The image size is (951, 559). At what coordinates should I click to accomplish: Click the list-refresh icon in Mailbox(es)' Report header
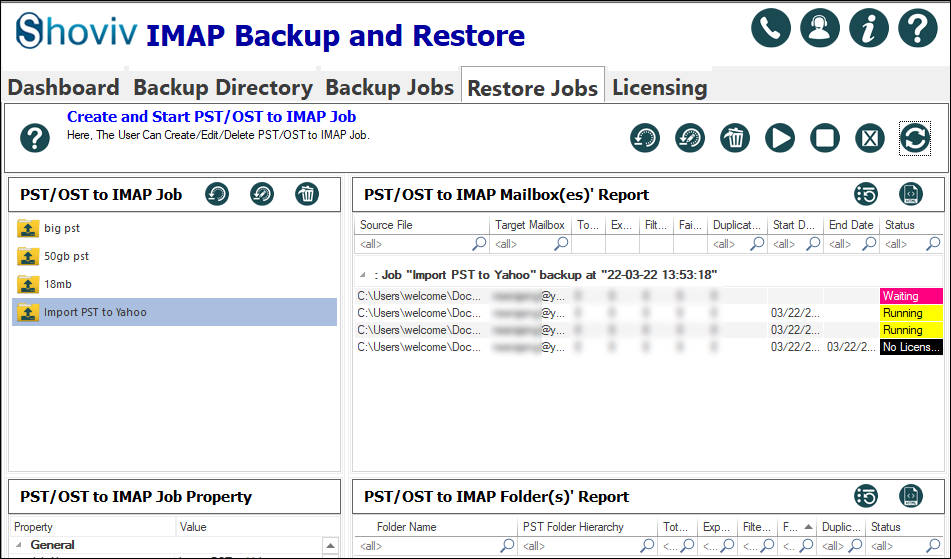(865, 194)
